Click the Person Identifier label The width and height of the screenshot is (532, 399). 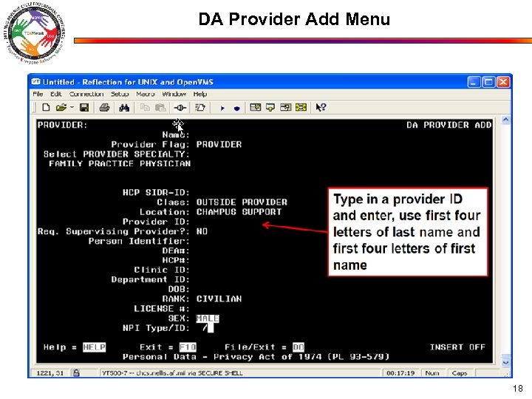click(139, 241)
